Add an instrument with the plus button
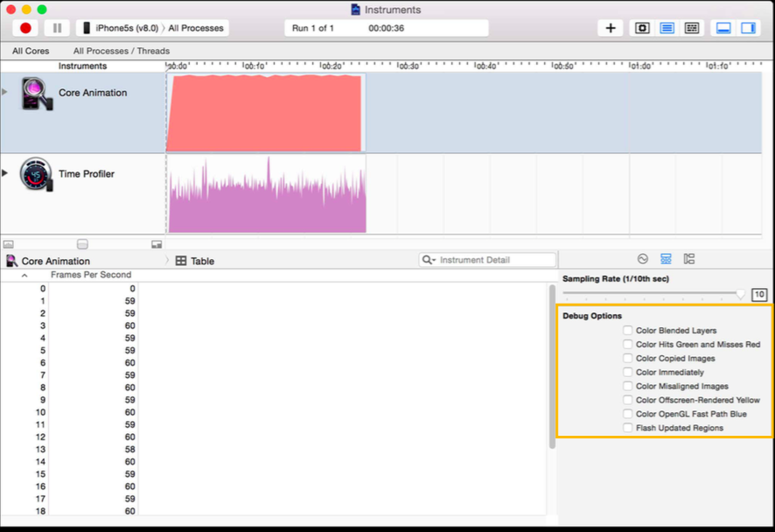Viewport: 775px width, 532px height. [x=611, y=28]
